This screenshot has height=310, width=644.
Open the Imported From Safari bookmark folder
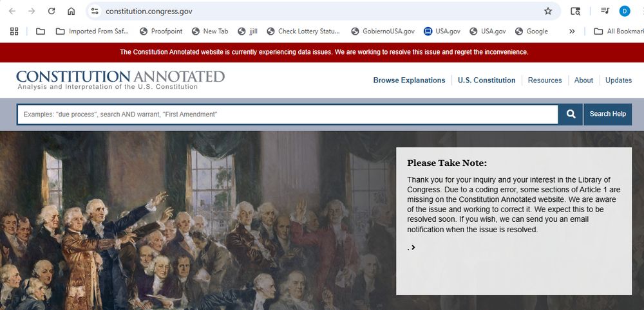tap(92, 31)
